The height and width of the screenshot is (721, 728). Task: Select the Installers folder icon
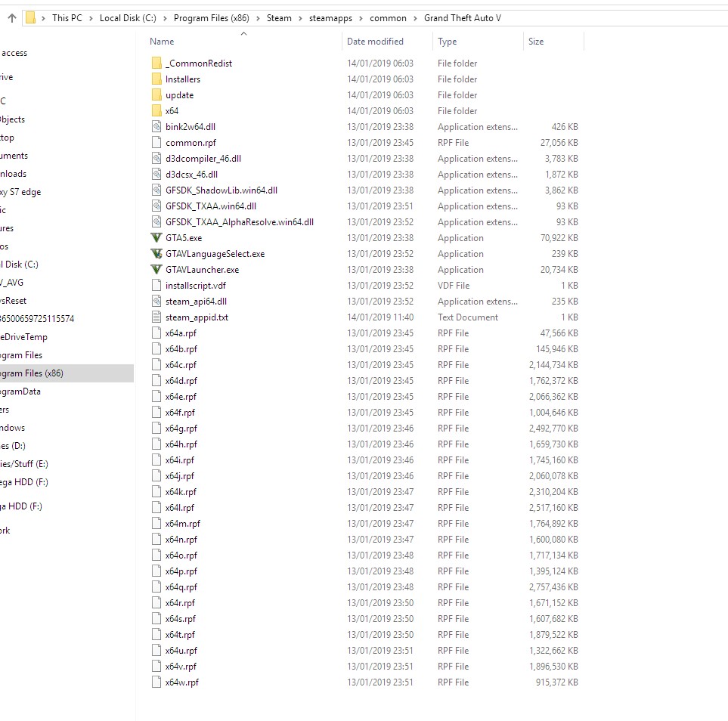(x=157, y=79)
